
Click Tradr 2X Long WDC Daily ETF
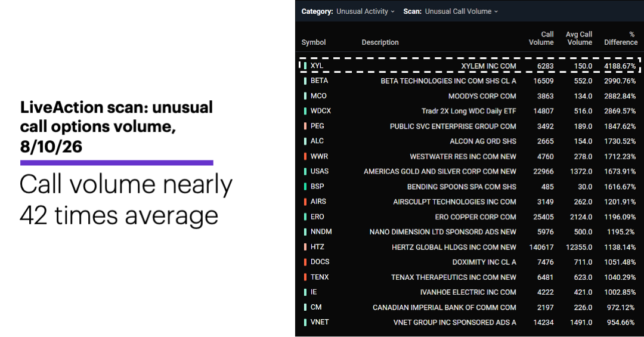469,111
